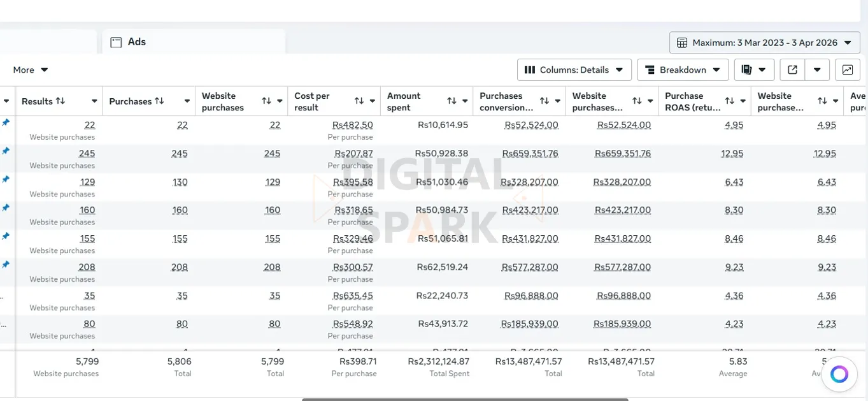868x401 pixels.
Task: Click the Ads tab icon
Action: [116, 41]
